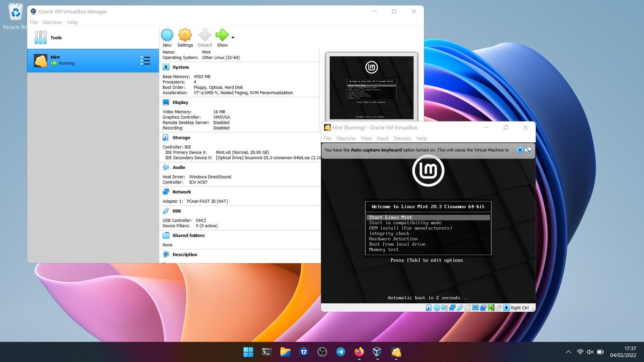644x362 pixels.
Task: Click network indicator in VM status bar
Action: 452,308
